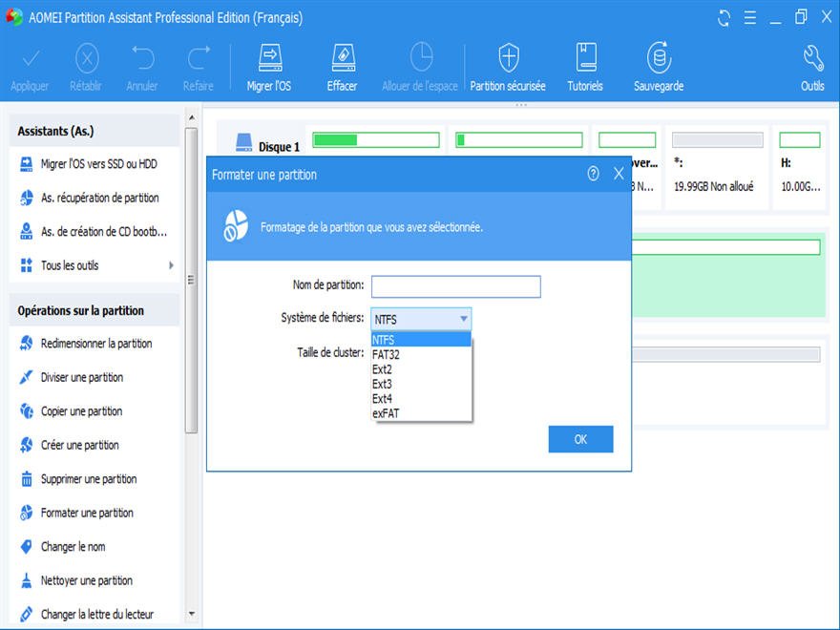This screenshot has height=630, width=840.
Task: Click sidebar scrollbar down arrow
Action: (192, 614)
